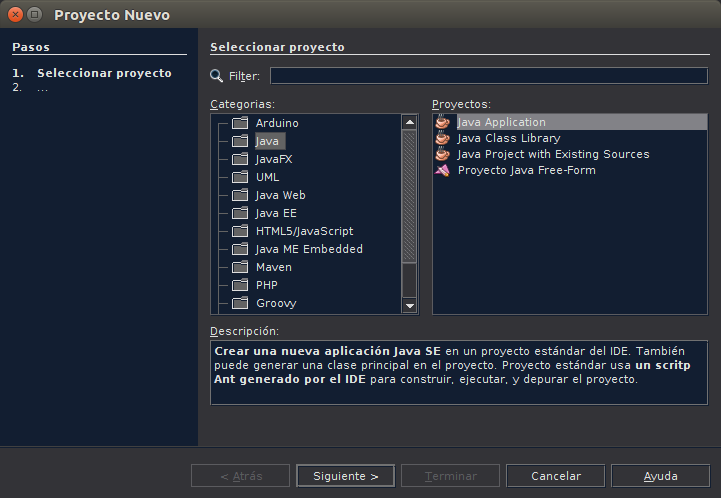Pick the Java Web category
This screenshot has width=721, height=498.
(x=280, y=195)
